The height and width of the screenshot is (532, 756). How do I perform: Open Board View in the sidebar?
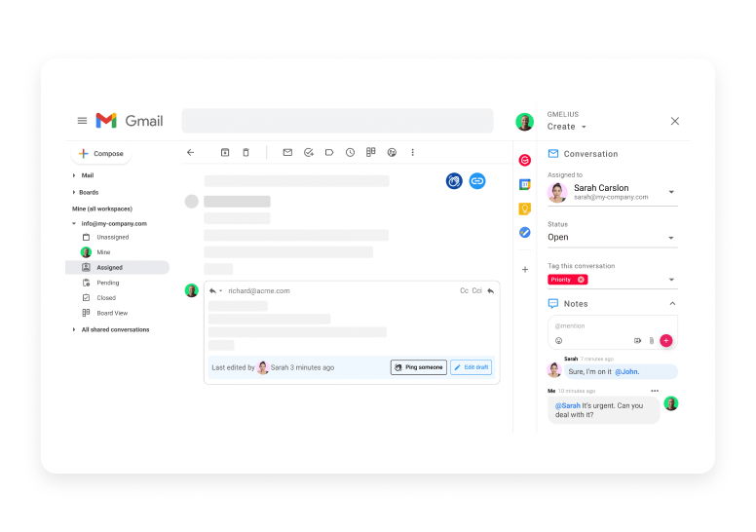(x=111, y=313)
